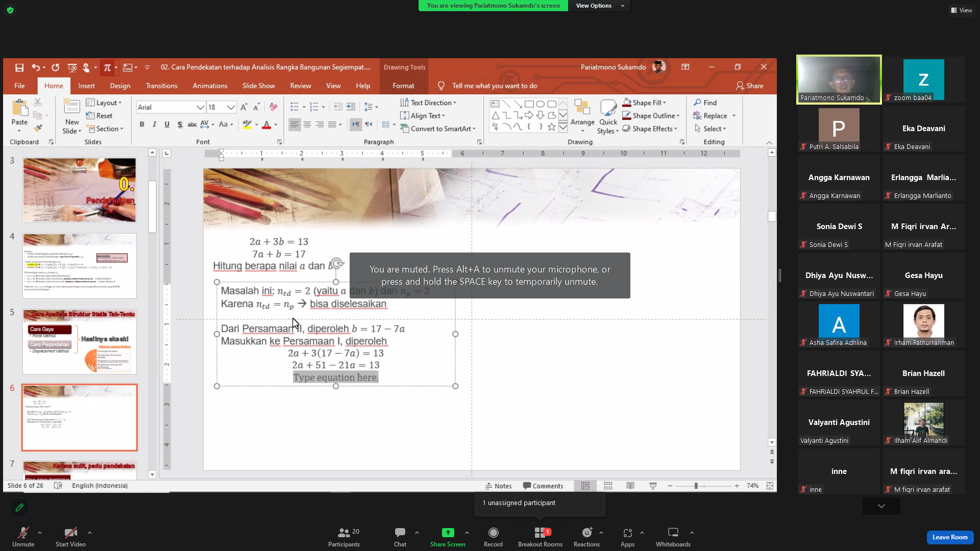The image size is (980, 551).
Task: Expand the slide Layout dropdown
Action: (x=104, y=103)
